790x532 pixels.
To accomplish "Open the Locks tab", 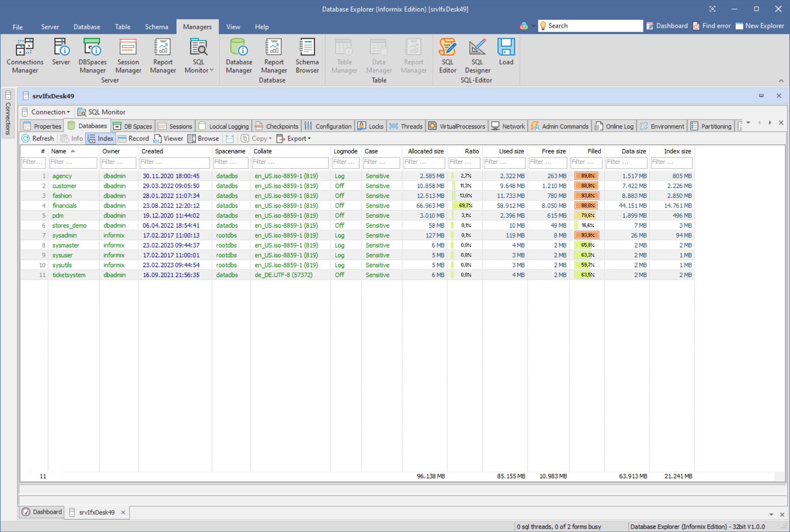I will coord(370,126).
